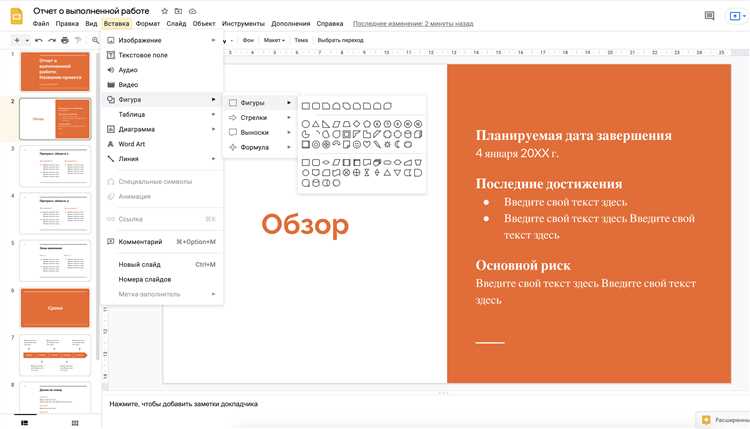Pick the heart shape in the shapes gallery
The image size is (750, 429).
pos(367,144)
